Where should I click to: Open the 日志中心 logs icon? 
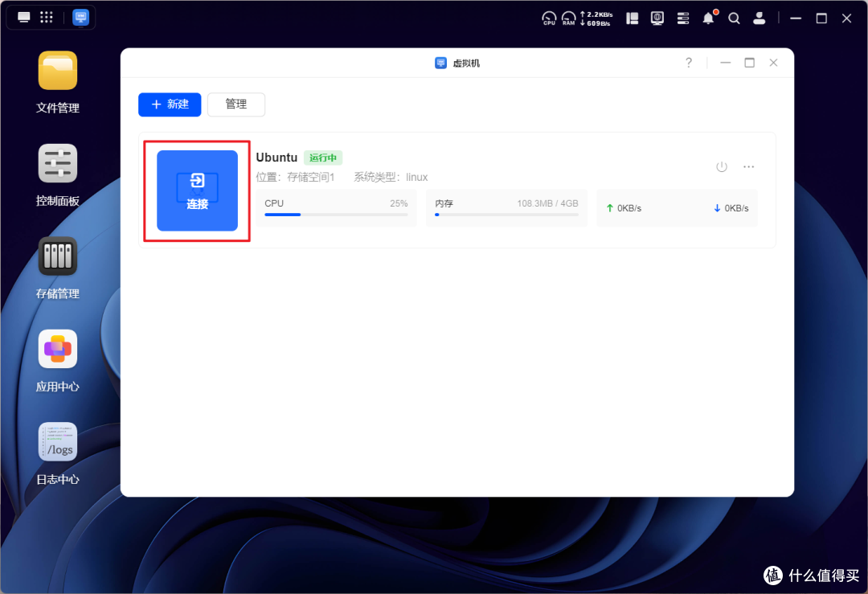[x=58, y=442]
